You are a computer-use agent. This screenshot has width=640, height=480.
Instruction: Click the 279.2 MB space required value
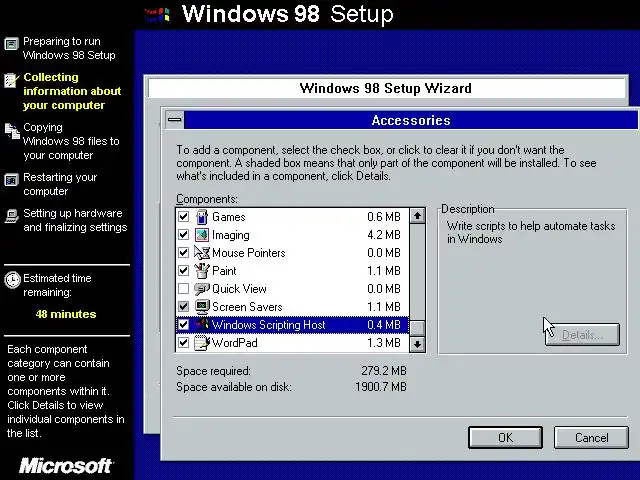click(x=384, y=371)
